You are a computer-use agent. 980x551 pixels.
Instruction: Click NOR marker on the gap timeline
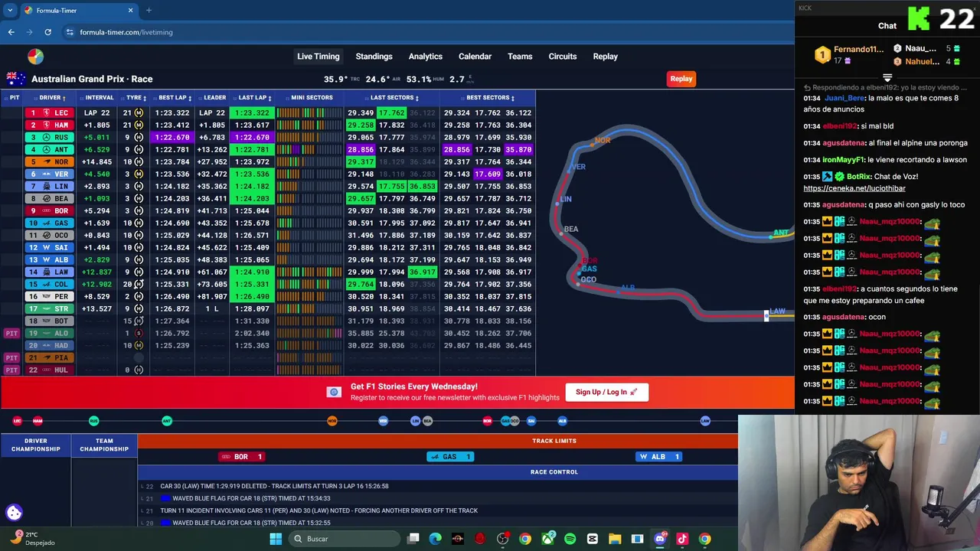click(332, 421)
